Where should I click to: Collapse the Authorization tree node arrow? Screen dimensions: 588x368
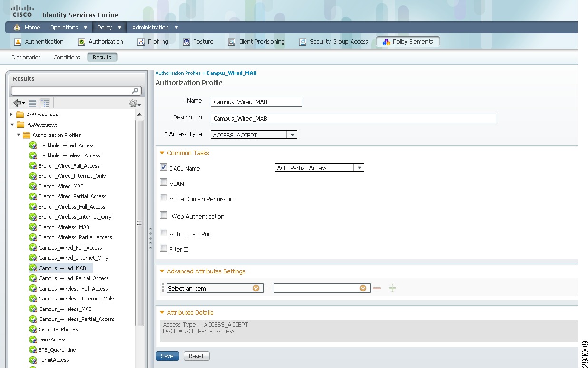click(x=12, y=125)
